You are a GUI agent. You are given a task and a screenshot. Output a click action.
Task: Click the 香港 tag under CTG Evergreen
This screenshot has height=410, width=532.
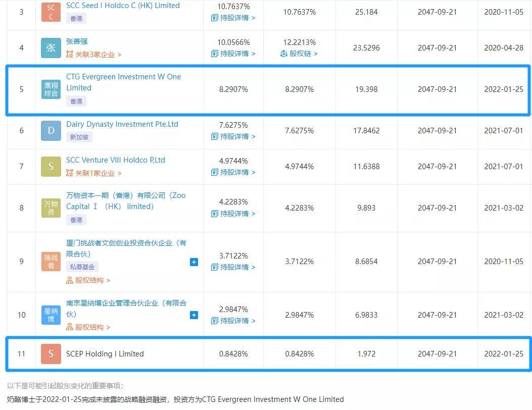(x=76, y=101)
